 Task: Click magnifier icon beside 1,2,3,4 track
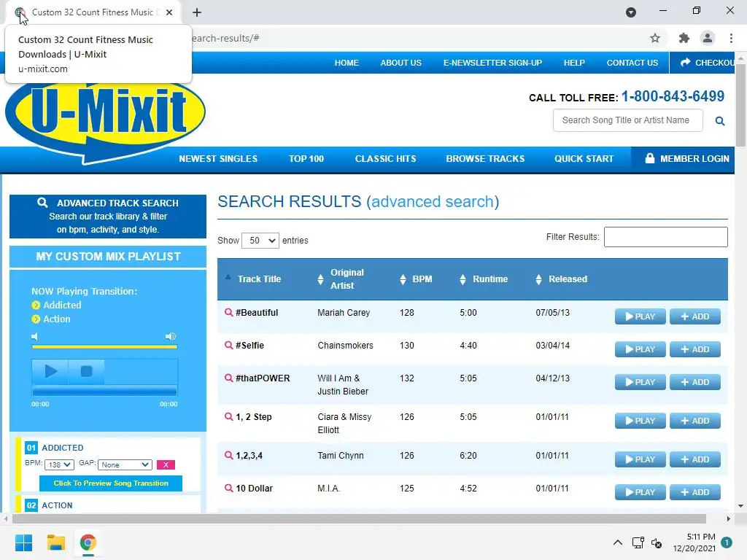(228, 455)
